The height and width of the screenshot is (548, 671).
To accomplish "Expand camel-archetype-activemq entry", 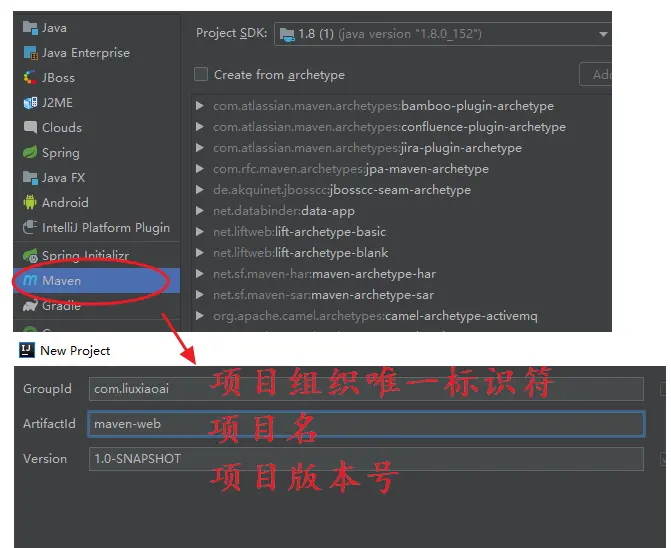I will 199,316.
